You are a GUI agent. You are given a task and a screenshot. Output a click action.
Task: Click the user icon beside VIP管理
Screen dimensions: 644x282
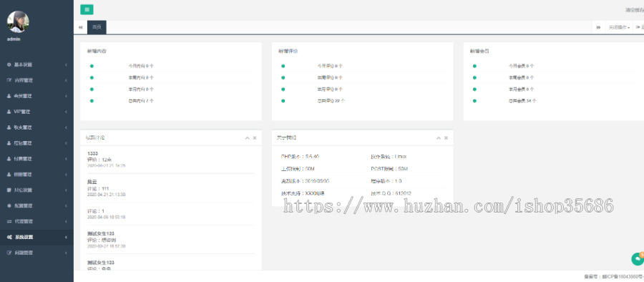click(9, 112)
